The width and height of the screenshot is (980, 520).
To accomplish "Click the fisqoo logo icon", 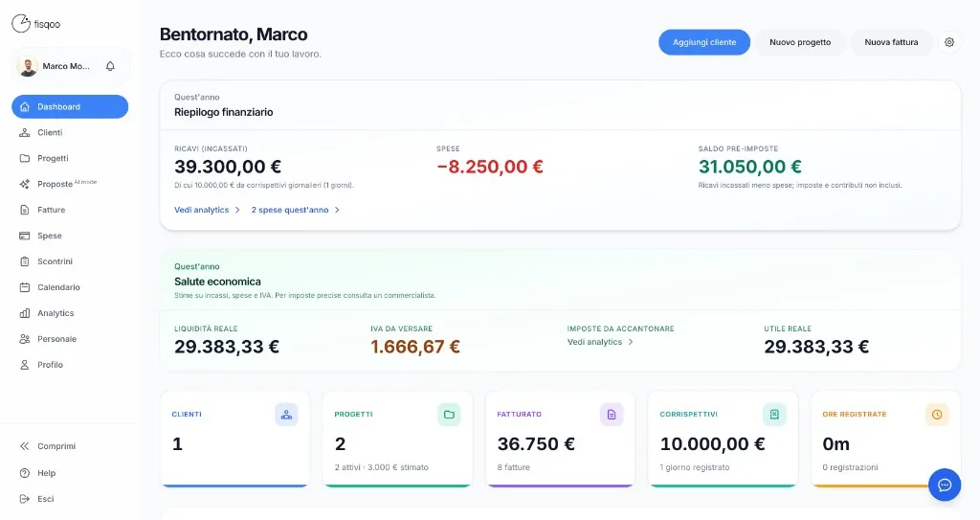I will click(21, 24).
